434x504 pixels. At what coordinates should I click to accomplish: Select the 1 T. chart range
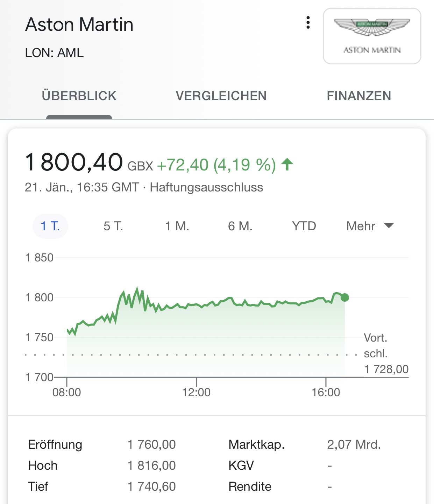[x=50, y=226]
